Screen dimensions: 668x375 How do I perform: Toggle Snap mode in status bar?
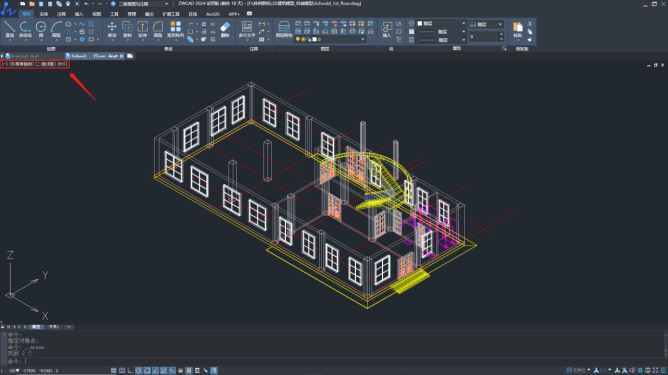click(x=114, y=371)
